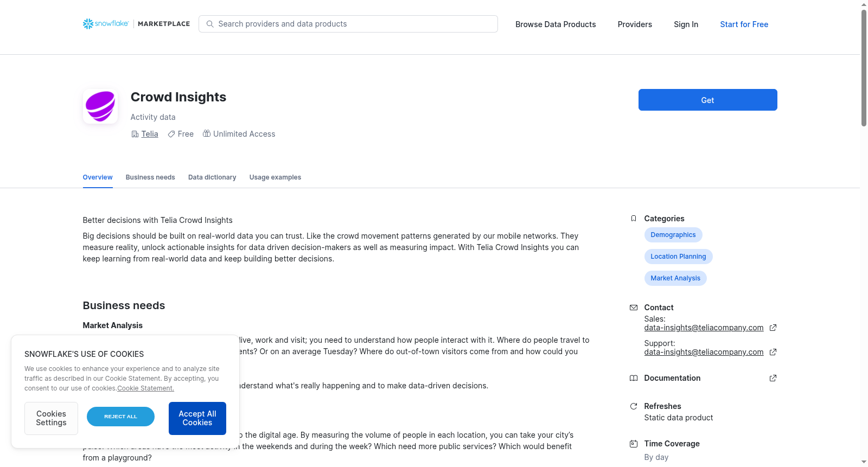Click the SNOWFLAKE'S USE OF COOKIES heading
Screen dimensions: 868x467
pos(84,354)
